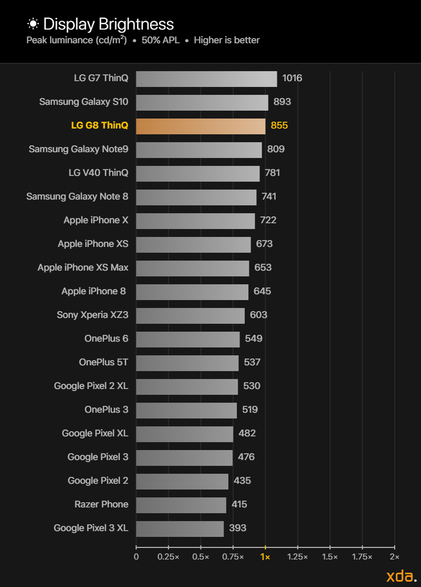Click the Sony Xperia XZ3 bar
The width and height of the screenshot is (421, 587).
pos(190,316)
